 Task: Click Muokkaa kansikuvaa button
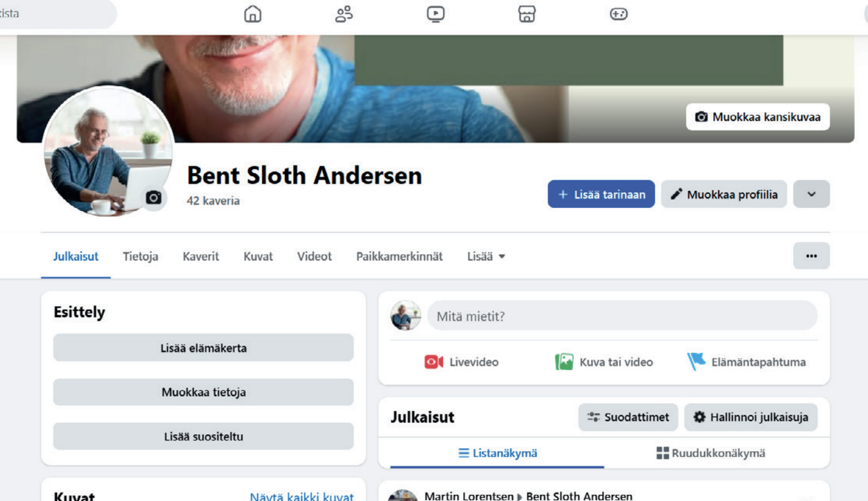coord(758,117)
